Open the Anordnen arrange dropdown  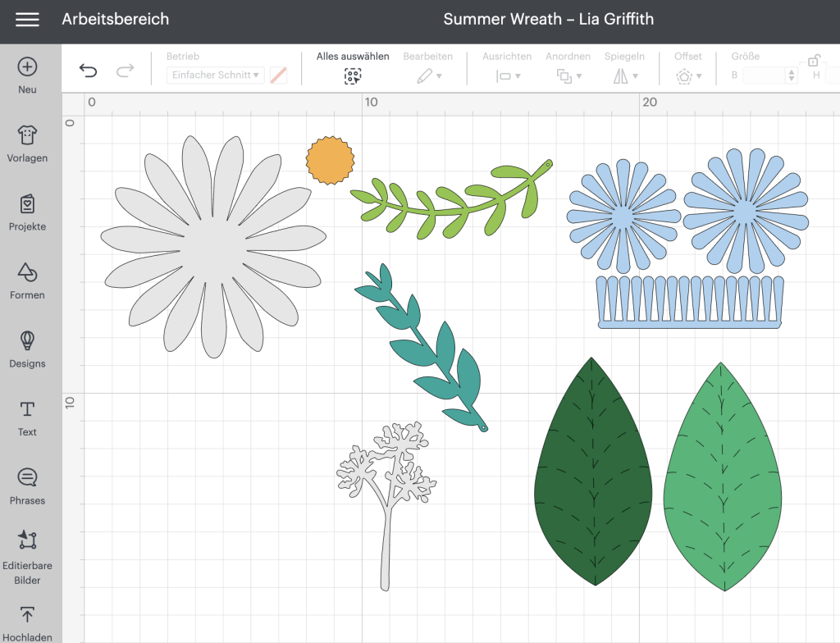pos(568,76)
